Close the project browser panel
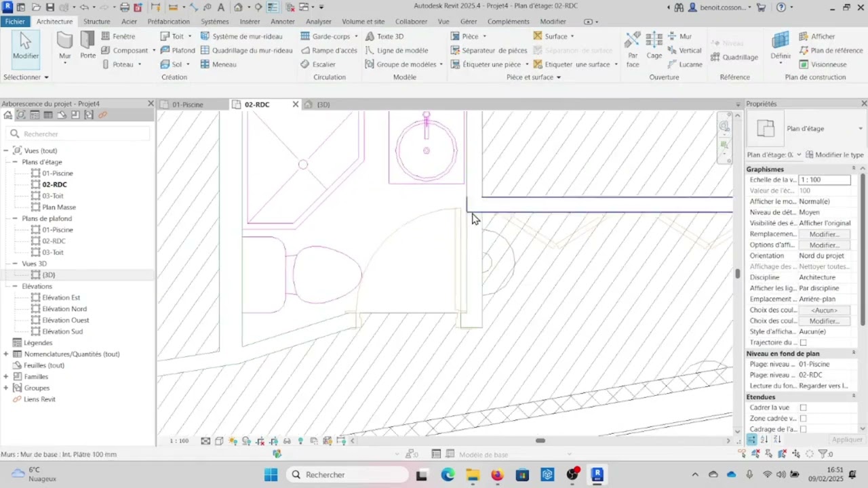Screen dimensions: 868x488 [x=151, y=104]
